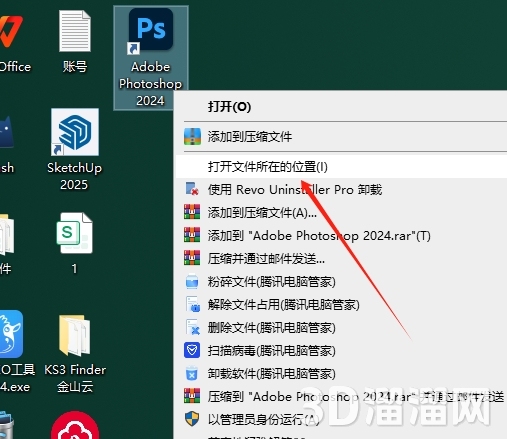This screenshot has width=507, height=439.
Task: Click the red cloud app icon
Action: [x=75, y=425]
